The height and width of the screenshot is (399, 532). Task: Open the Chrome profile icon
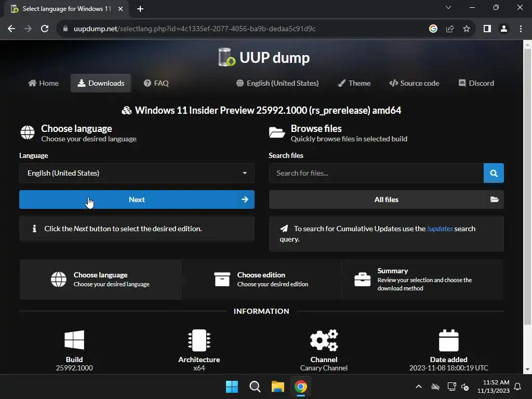(x=504, y=29)
